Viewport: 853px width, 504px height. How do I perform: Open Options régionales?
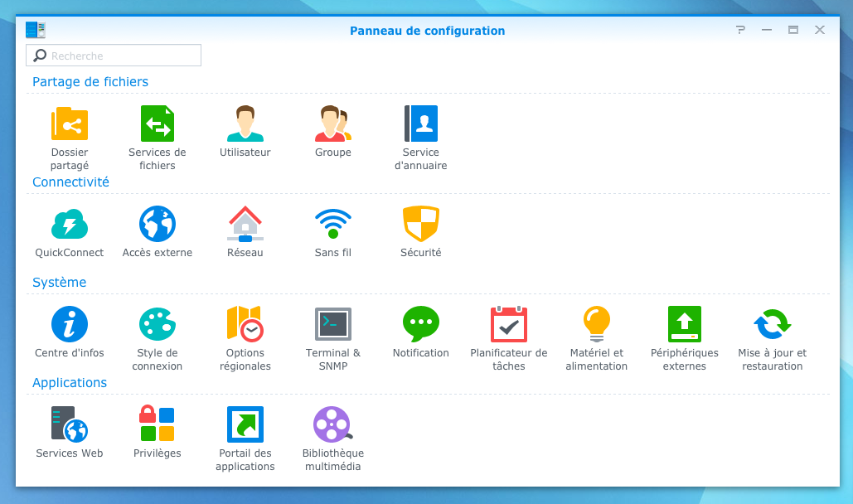pos(245,324)
